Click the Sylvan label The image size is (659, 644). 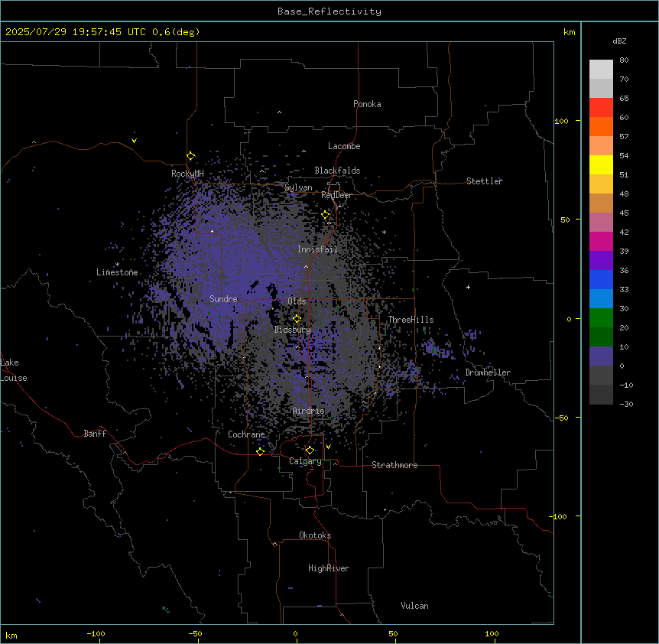298,187
